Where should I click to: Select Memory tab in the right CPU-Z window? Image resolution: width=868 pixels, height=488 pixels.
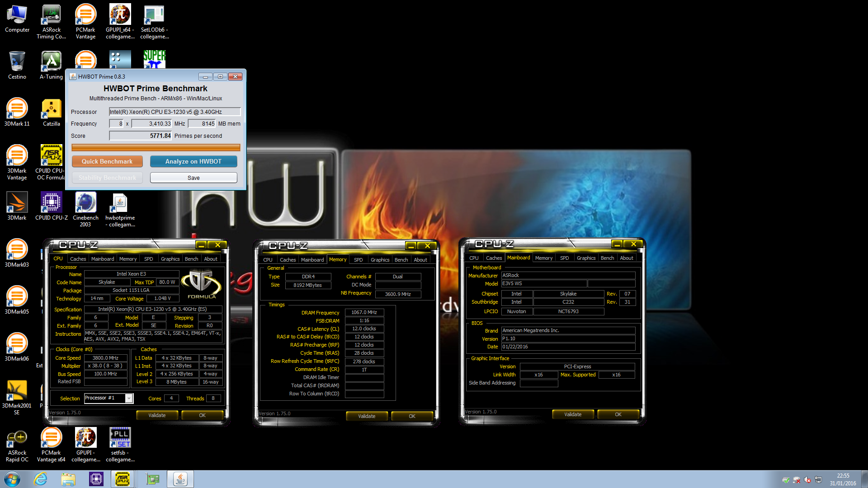pos(544,258)
